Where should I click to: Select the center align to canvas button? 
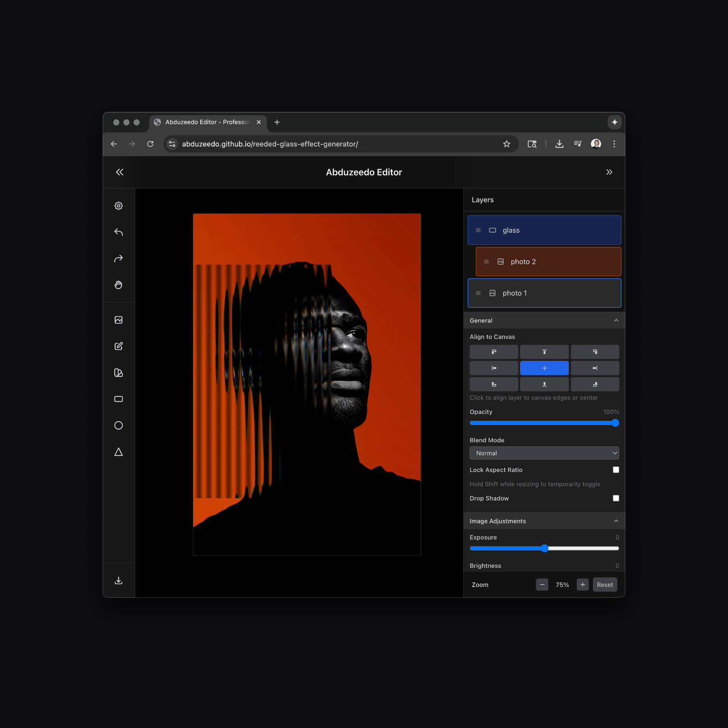tap(544, 368)
